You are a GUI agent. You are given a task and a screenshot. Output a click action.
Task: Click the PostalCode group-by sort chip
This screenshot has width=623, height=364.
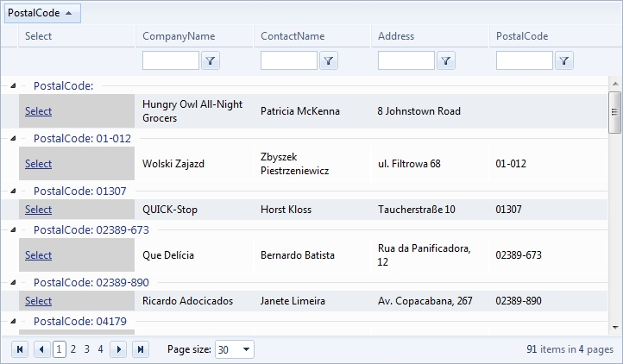[41, 12]
